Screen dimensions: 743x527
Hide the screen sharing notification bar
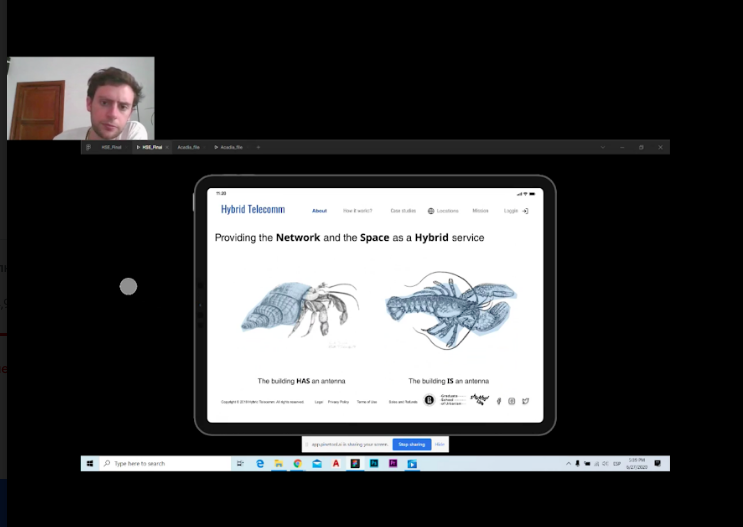tap(440, 445)
